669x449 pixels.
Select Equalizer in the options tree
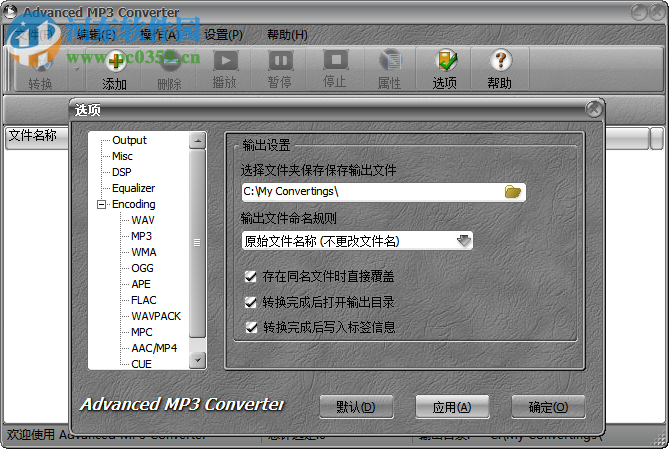point(134,188)
